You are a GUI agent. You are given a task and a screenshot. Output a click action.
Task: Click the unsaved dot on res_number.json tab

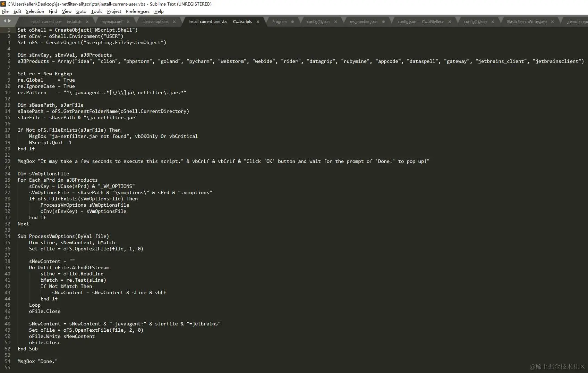pyautogui.click(x=383, y=22)
